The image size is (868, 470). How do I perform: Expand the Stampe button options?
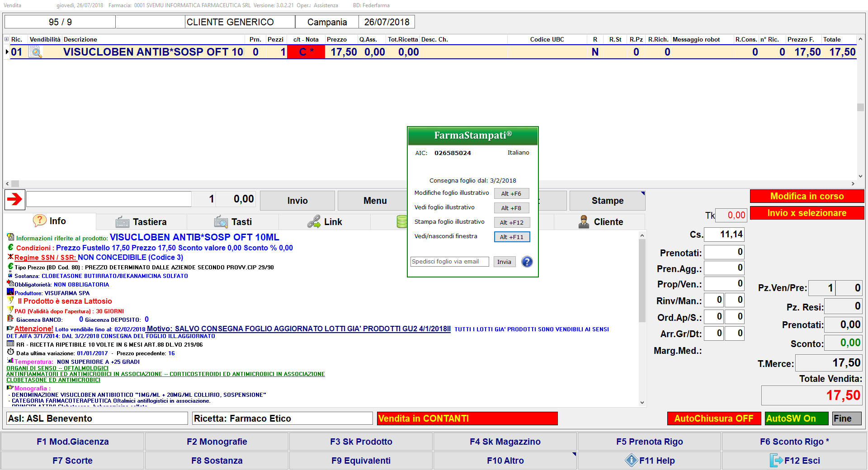coord(642,194)
